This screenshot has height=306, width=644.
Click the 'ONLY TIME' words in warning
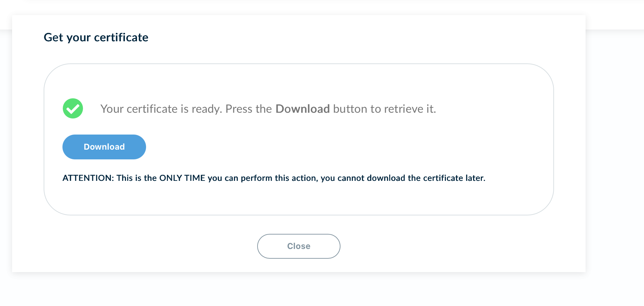tap(182, 178)
